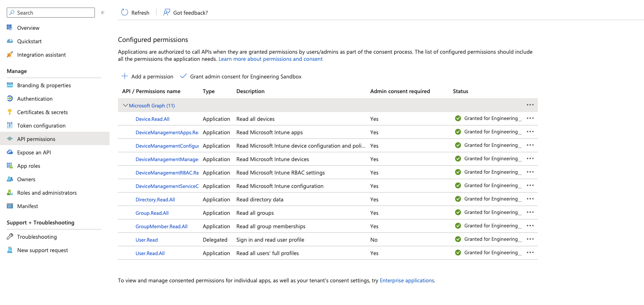This screenshot has width=644, height=305.
Task: Click the checkmark icon for Grant admin consent
Action: click(183, 76)
